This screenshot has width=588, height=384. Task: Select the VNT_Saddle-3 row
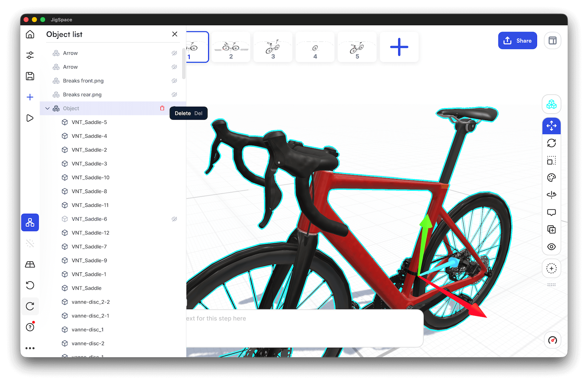(113, 164)
